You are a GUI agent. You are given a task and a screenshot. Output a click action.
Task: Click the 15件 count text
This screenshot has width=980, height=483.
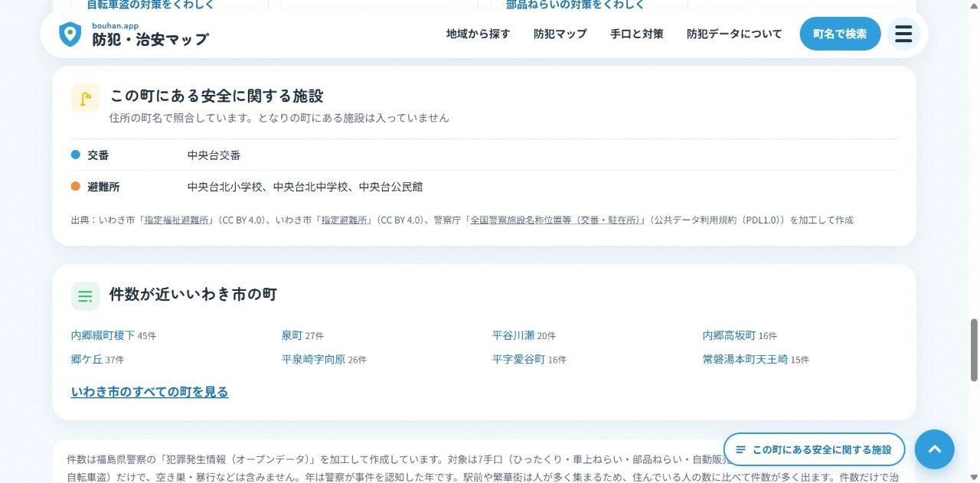point(800,360)
